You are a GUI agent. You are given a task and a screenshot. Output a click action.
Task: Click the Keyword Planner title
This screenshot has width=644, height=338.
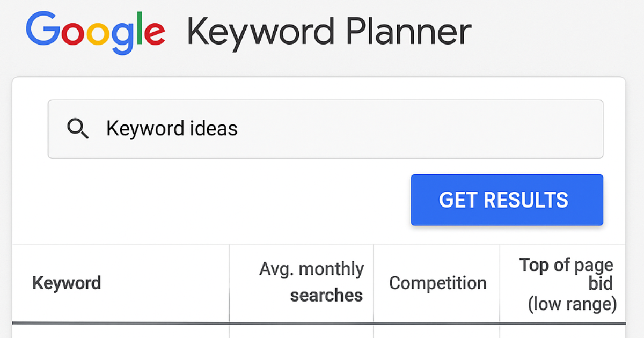pos(328,31)
